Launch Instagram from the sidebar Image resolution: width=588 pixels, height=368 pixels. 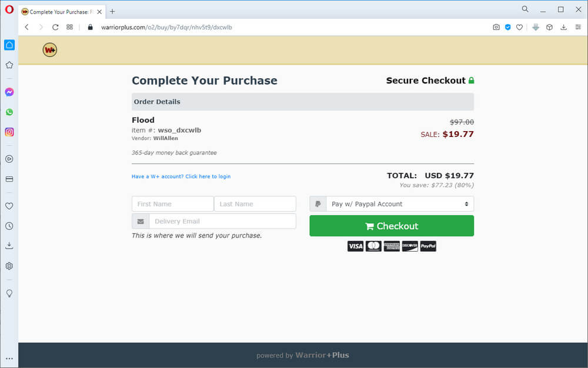pos(9,132)
